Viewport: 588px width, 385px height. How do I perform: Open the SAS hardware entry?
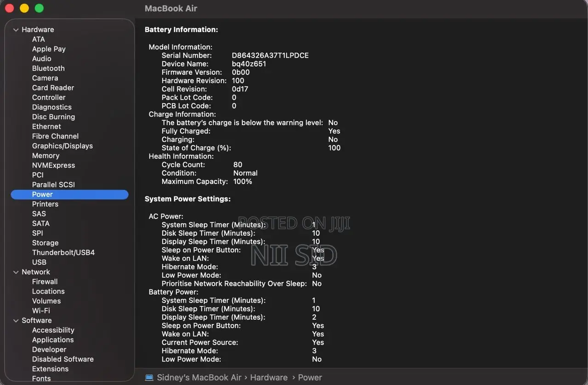click(x=39, y=214)
